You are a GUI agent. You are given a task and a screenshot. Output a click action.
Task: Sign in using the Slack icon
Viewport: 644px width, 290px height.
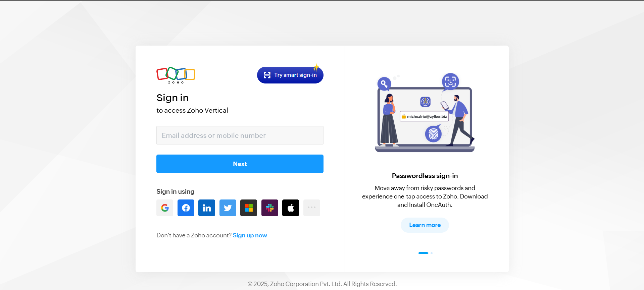tap(270, 208)
